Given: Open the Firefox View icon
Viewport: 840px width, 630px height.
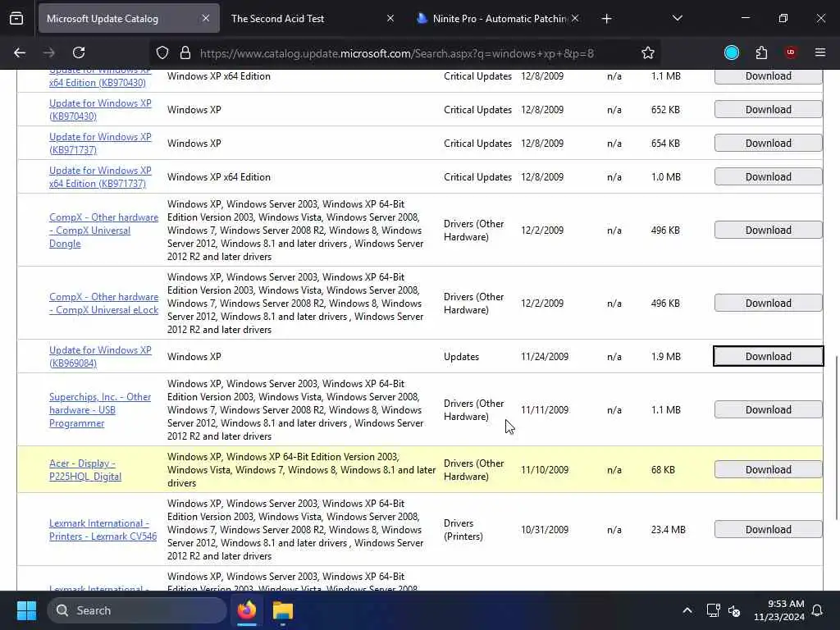Looking at the screenshot, I should (16, 18).
